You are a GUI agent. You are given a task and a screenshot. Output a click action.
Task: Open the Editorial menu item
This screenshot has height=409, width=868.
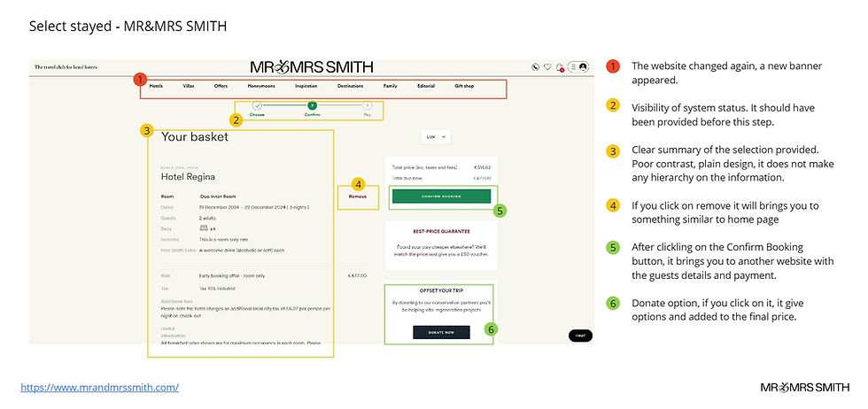tap(426, 87)
